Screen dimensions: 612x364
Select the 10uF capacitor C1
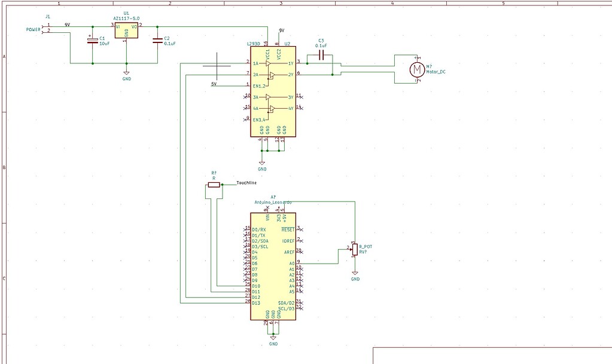93,42
